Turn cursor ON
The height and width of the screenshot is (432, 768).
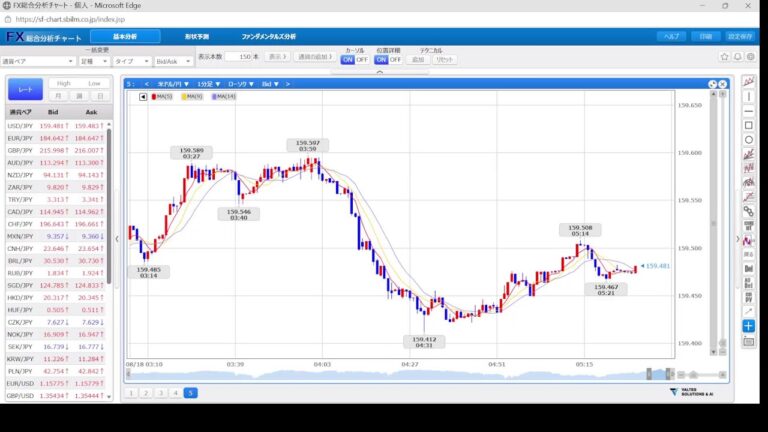click(347, 60)
